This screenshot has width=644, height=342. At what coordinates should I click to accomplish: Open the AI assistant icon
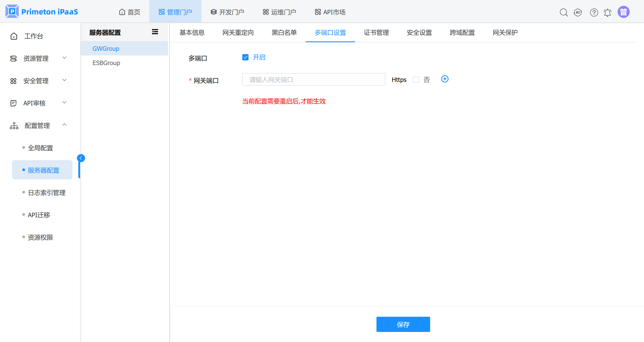click(578, 12)
